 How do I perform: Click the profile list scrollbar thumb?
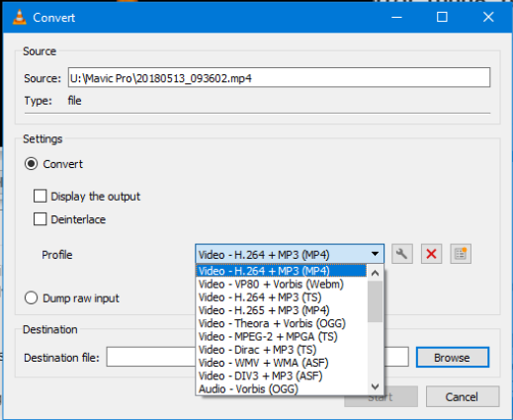pyautogui.click(x=375, y=301)
